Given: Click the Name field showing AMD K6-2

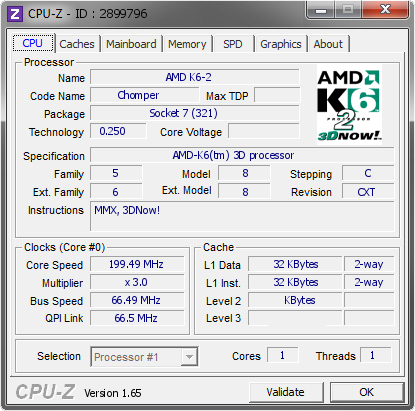Looking at the screenshot, I should pyautogui.click(x=195, y=77).
